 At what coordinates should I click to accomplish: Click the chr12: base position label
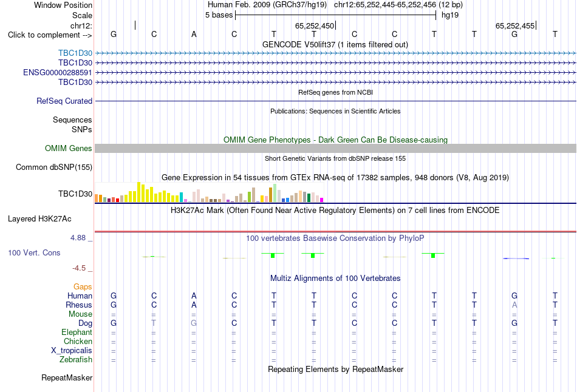coord(81,25)
